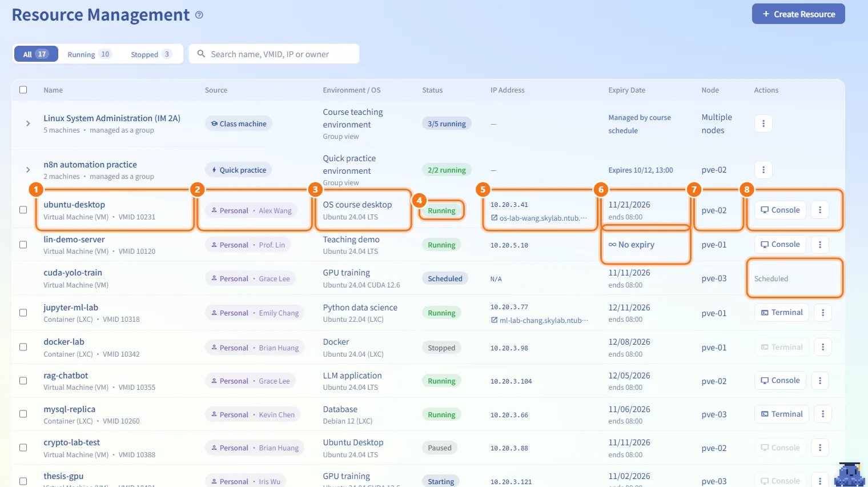868x487 pixels.
Task: Open Terminal for jupyter-ml-lab
Action: click(781, 313)
